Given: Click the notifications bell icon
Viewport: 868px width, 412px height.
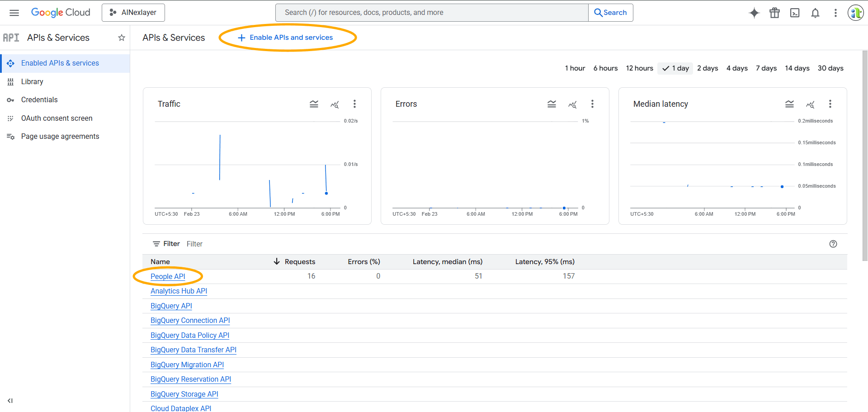Looking at the screenshot, I should point(815,13).
